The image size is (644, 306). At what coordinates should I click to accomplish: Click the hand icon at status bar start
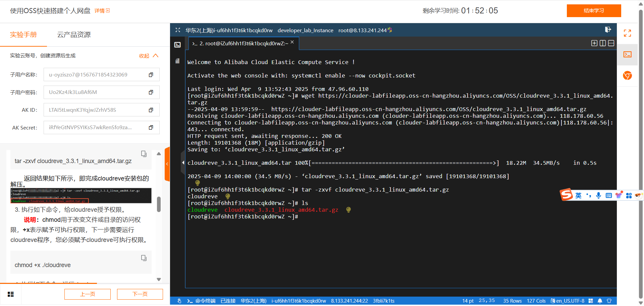179,301
